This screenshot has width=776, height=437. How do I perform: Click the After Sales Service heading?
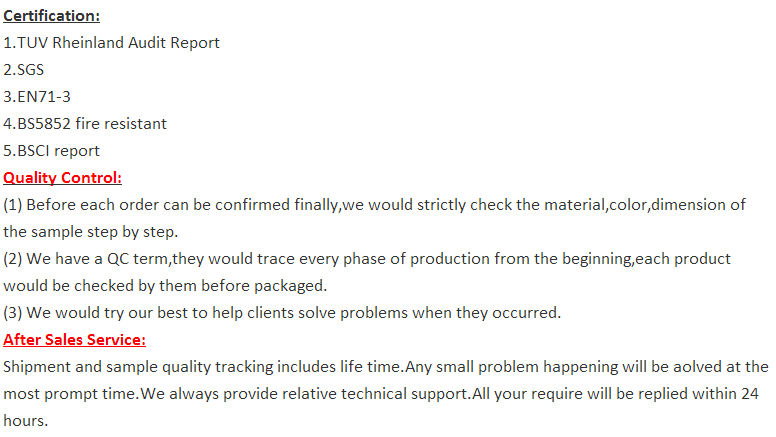point(74,340)
